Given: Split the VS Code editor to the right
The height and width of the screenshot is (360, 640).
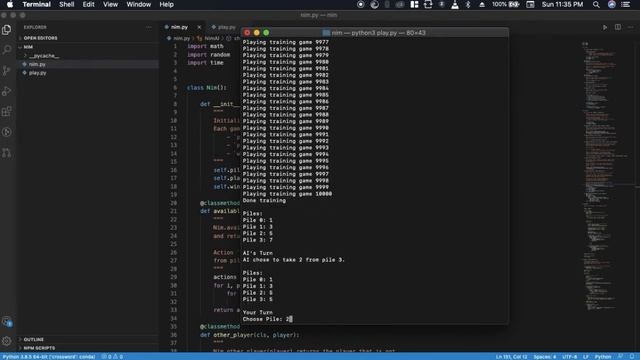Looking at the screenshot, I should click(x=618, y=27).
